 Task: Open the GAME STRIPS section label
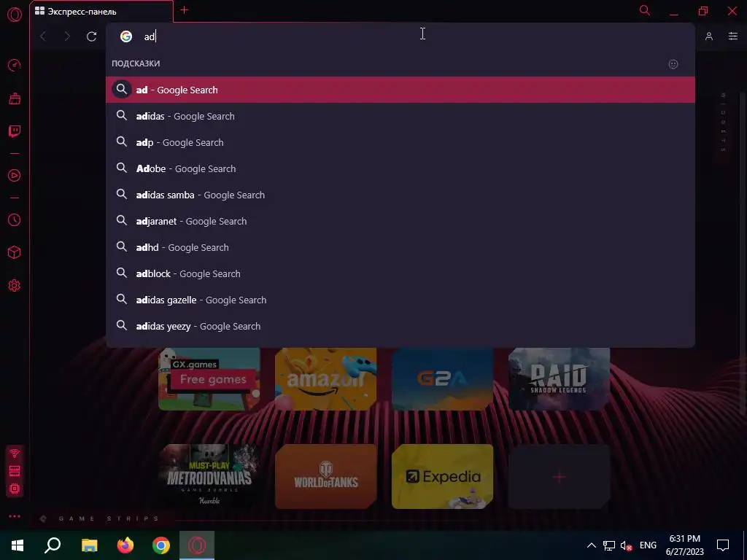109,518
